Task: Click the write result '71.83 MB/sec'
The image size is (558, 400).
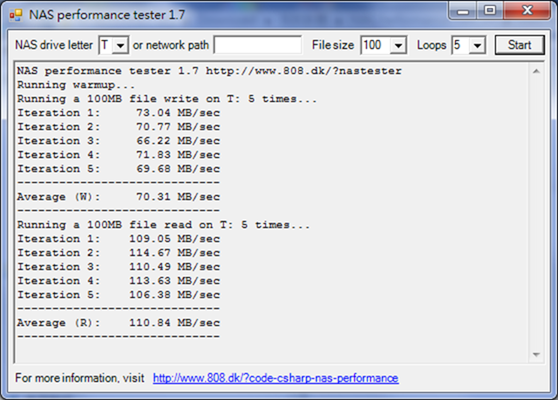Action: tap(178, 155)
